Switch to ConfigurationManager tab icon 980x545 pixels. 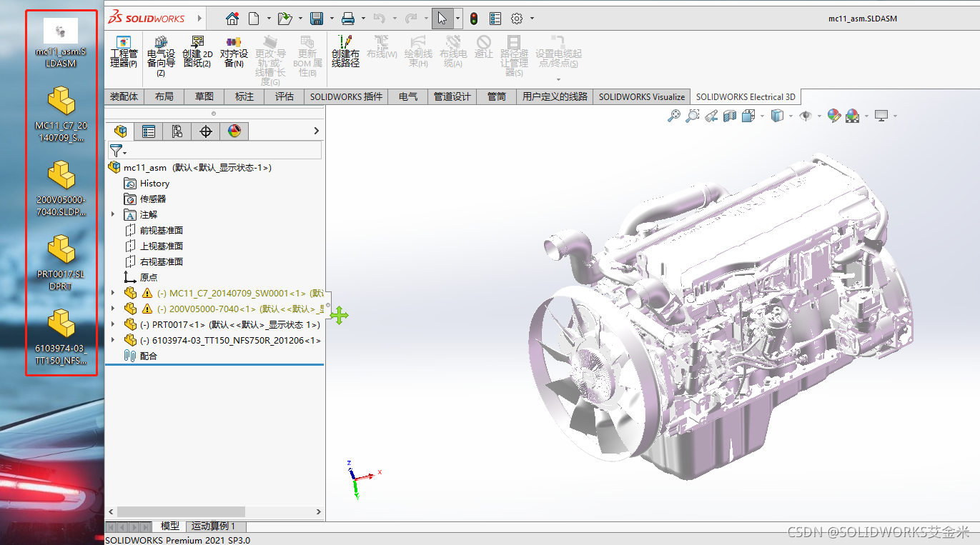pyautogui.click(x=177, y=131)
